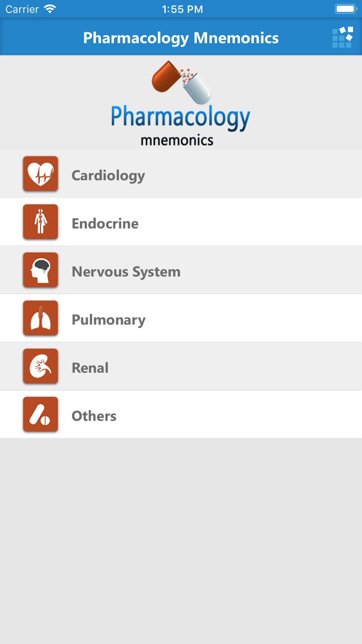
Task: Select the Nervous System row
Action: pyautogui.click(x=181, y=270)
